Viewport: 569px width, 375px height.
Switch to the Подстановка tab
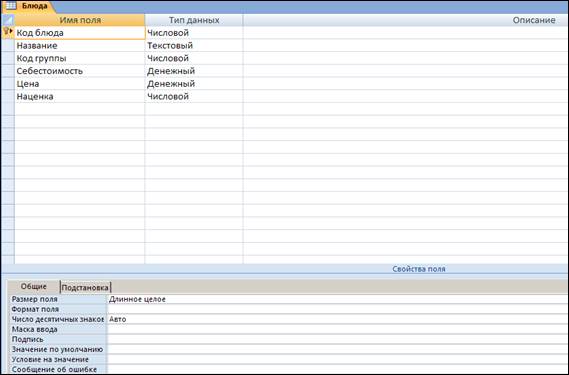click(x=85, y=288)
